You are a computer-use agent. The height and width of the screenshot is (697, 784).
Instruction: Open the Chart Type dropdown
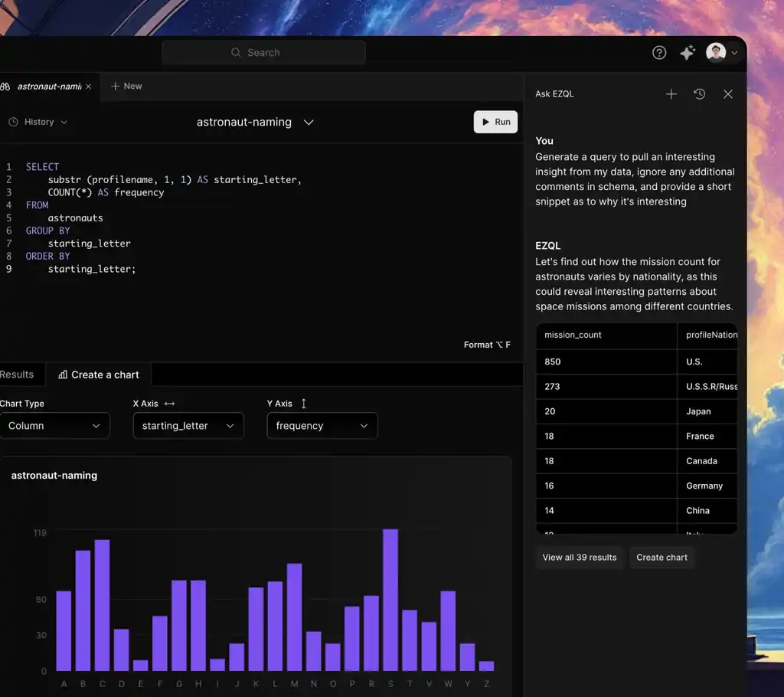(x=54, y=424)
